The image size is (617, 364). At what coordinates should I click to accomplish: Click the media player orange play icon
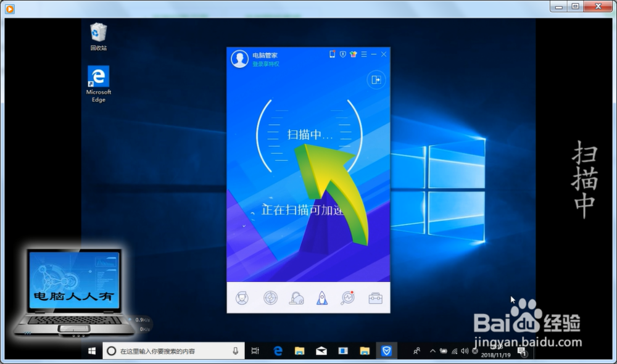coord(10,9)
